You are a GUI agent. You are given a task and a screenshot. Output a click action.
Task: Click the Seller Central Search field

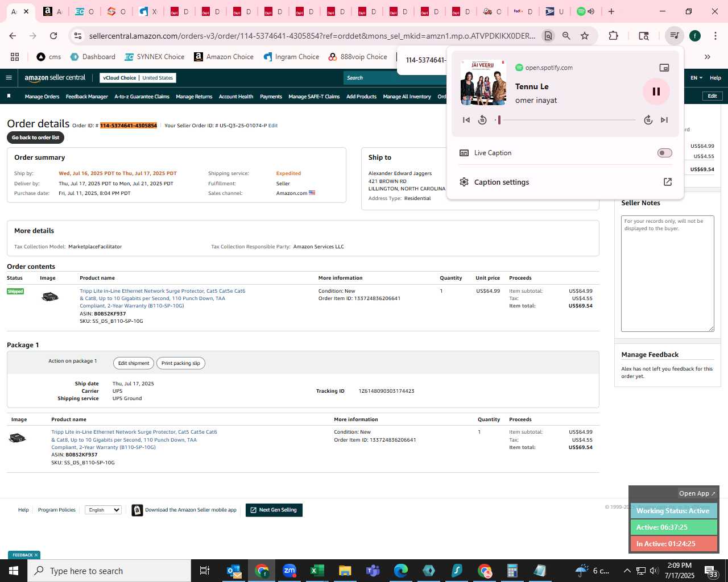point(394,78)
